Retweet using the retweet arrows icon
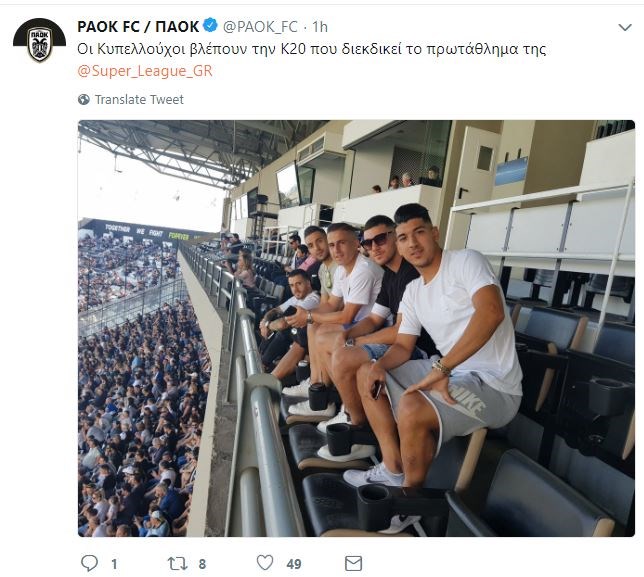The height and width of the screenshot is (577, 644). click(x=175, y=564)
